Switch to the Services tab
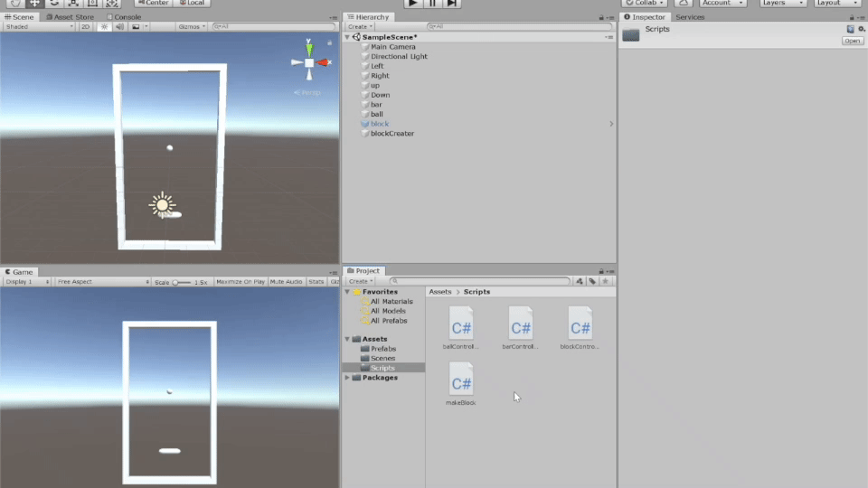868x488 pixels. [690, 17]
